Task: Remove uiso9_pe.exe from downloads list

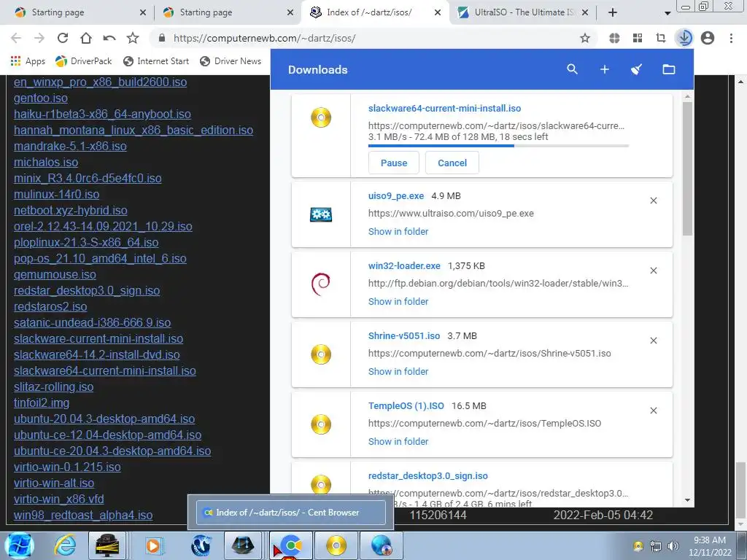Action: (x=654, y=201)
